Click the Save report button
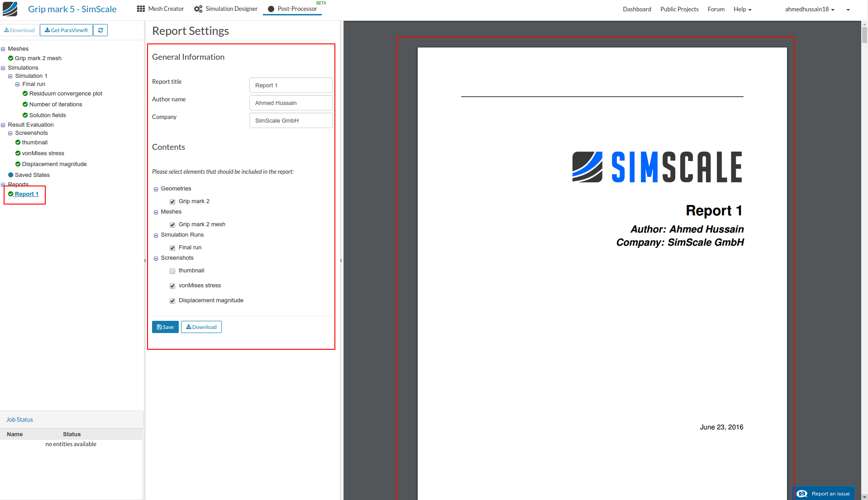868x500 pixels. 165,327
